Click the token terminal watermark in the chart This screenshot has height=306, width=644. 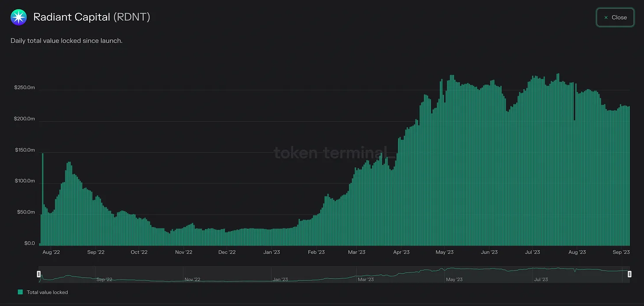point(334,153)
